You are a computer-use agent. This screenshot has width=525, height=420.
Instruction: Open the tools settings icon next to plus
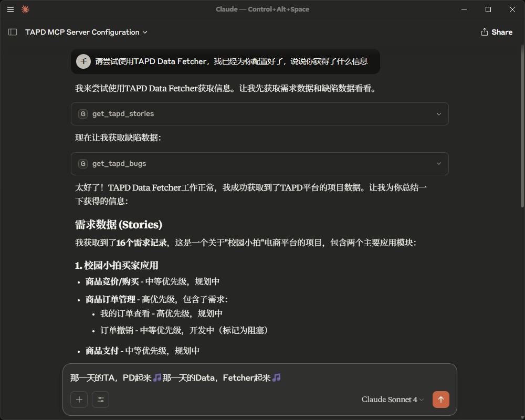click(100, 400)
